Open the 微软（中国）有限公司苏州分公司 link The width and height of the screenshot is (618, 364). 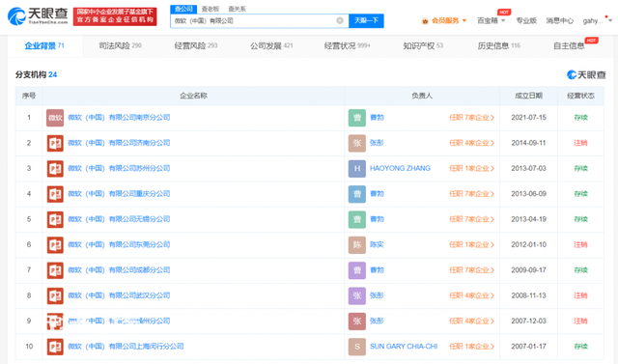point(119,168)
